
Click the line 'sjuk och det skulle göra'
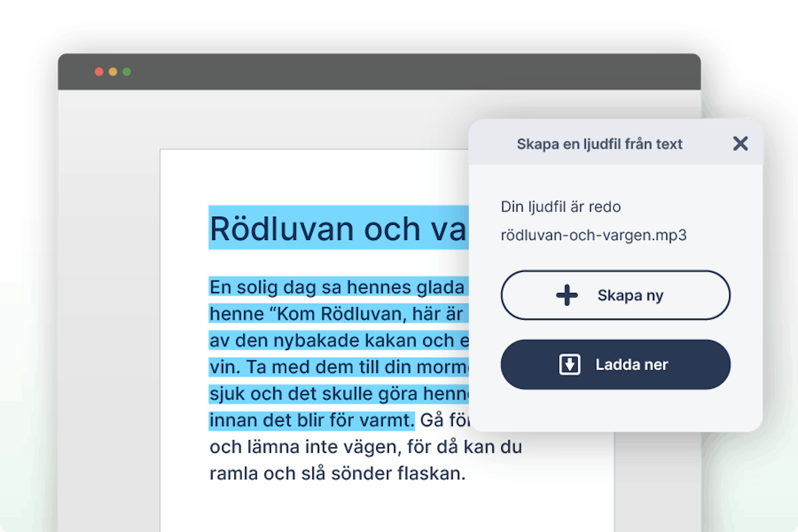(x=339, y=394)
